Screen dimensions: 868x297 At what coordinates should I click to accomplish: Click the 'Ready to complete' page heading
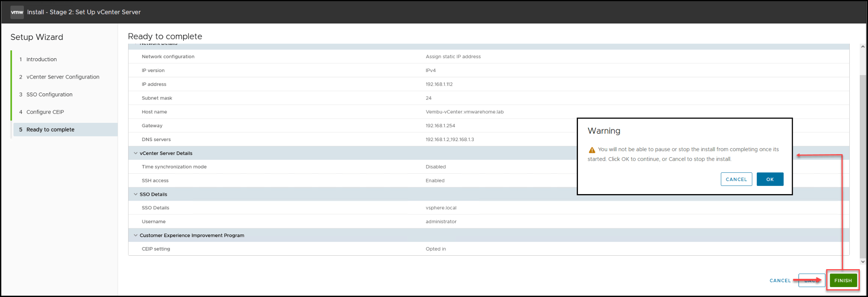[165, 36]
